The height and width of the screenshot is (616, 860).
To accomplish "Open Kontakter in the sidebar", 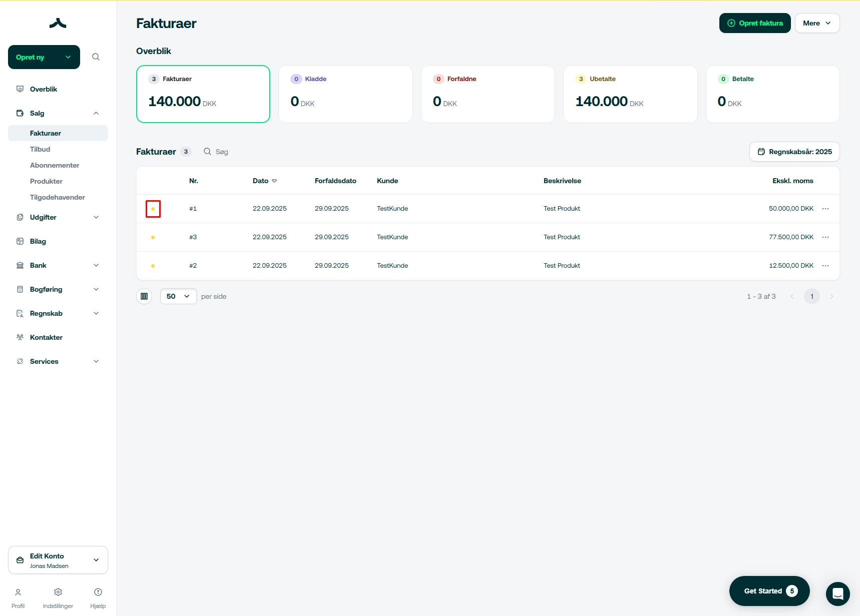I will (46, 337).
